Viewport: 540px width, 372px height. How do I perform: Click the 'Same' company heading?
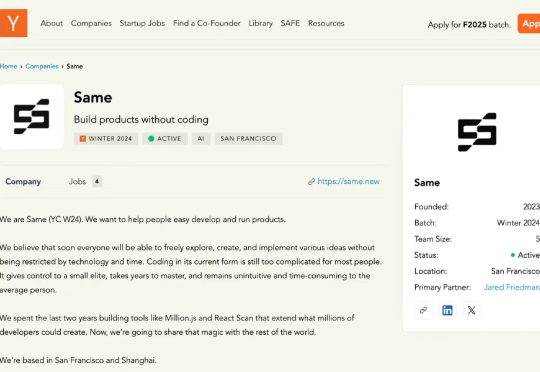93,97
